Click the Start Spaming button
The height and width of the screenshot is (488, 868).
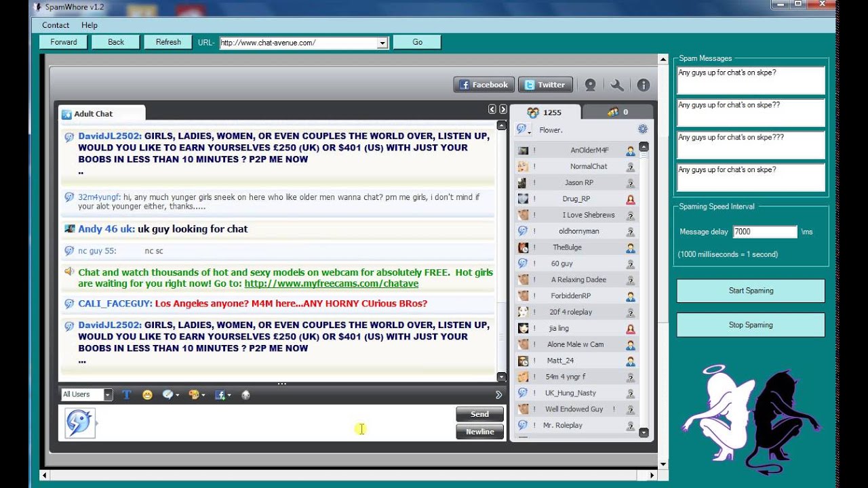(x=751, y=291)
